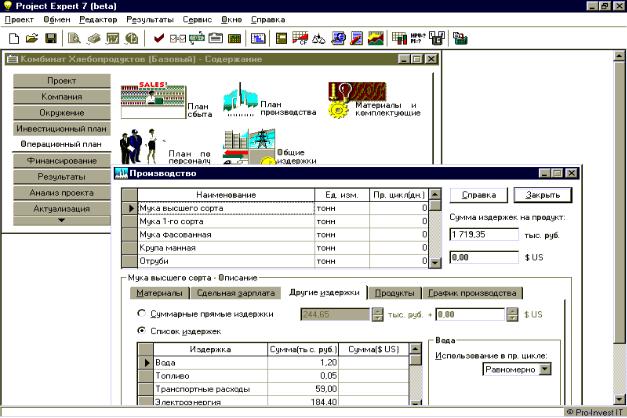Open План по персоналу people icon
Image resolution: width=627 pixels, height=418 pixels.
pos(142,146)
